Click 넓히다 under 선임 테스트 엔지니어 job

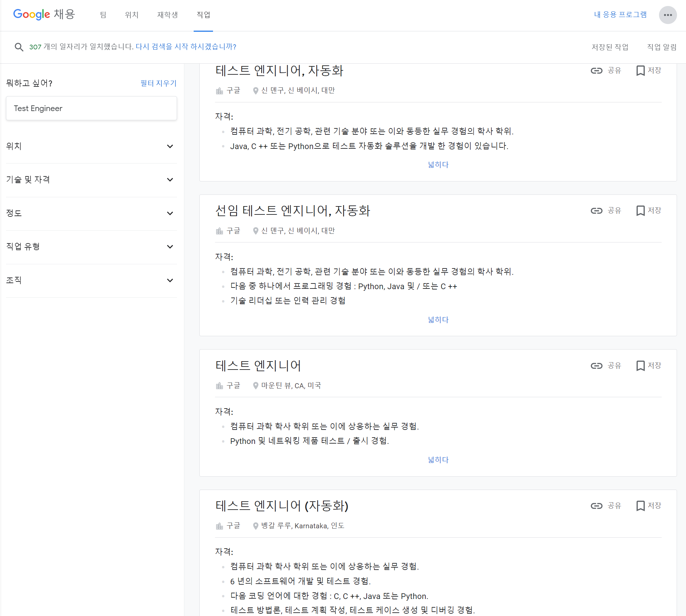(x=438, y=320)
